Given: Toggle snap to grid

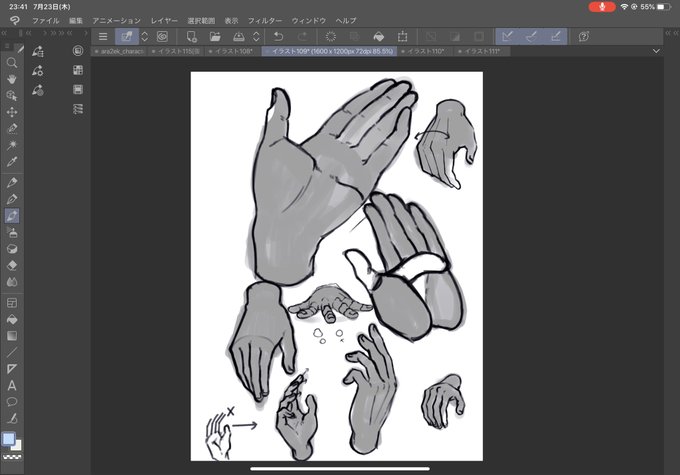Looking at the screenshot, I should (x=556, y=37).
